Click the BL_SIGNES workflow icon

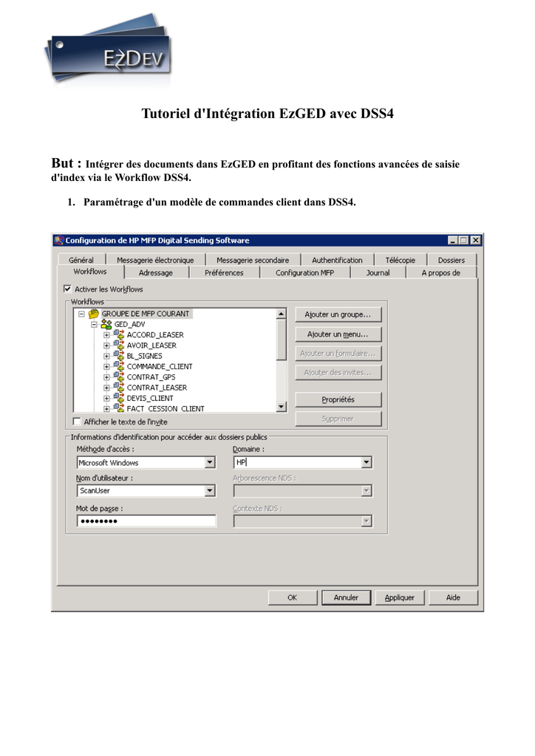(119, 356)
